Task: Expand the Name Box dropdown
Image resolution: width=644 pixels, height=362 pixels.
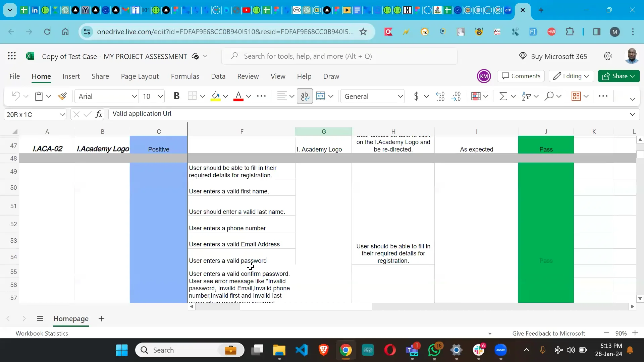Action: 62,115
